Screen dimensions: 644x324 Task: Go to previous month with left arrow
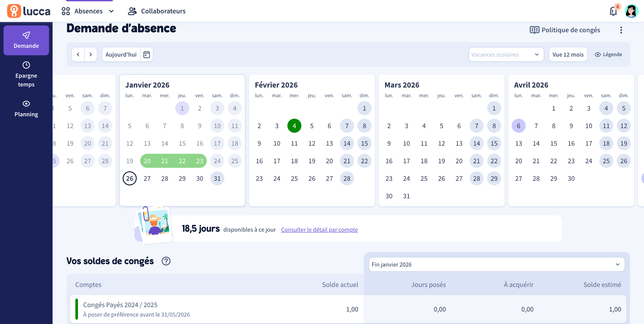(x=78, y=54)
